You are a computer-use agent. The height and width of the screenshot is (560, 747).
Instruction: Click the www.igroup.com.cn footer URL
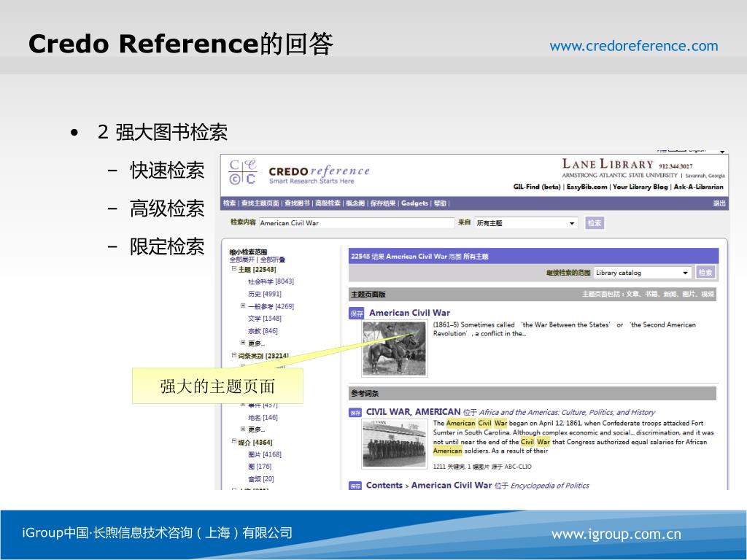(616, 534)
